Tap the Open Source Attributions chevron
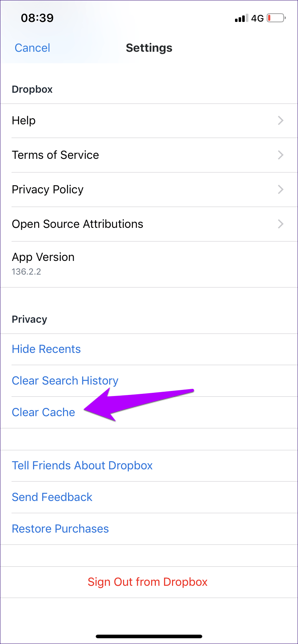The height and width of the screenshot is (644, 298). click(x=281, y=224)
